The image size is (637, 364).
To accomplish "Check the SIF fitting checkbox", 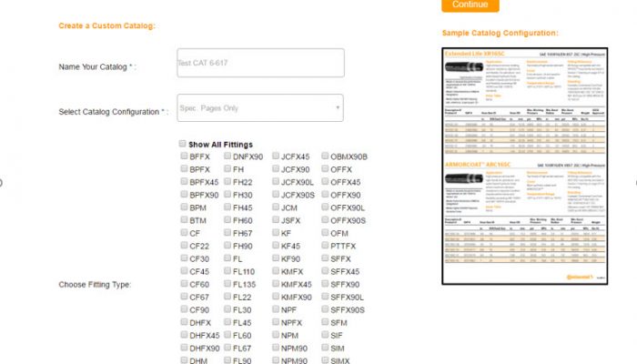I will pyautogui.click(x=323, y=335).
